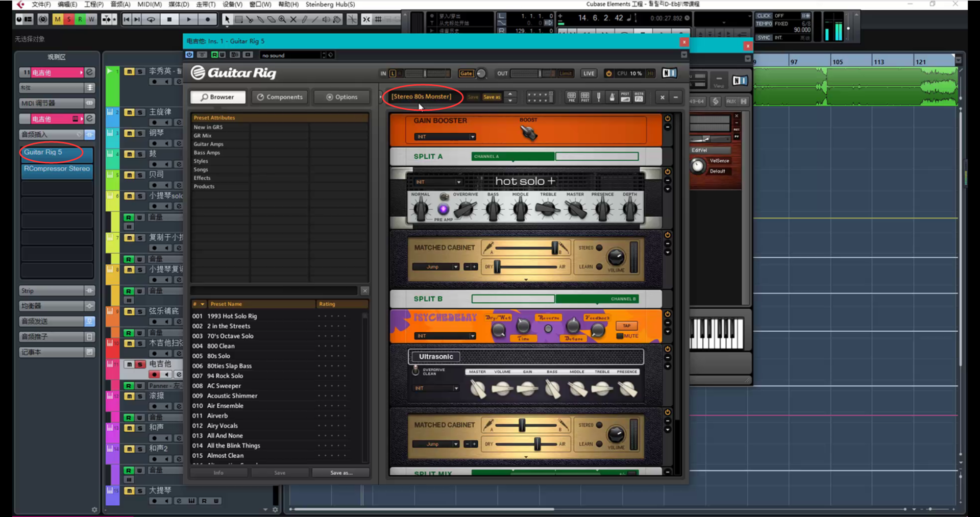Open the Ultrasonic INIT preset dropdown
Viewport: 980px width, 517px height.
click(x=436, y=388)
